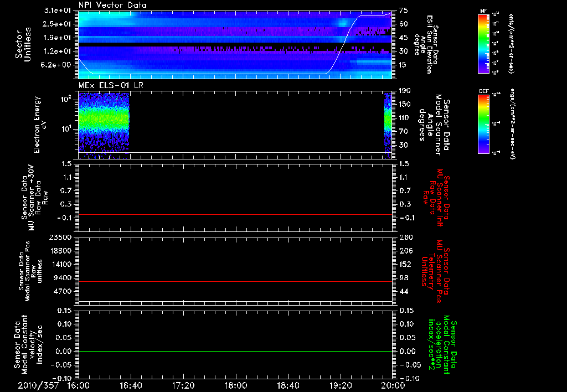Click the 18:40 time tick label
Viewport: 567px width, 392px height.
pyautogui.click(x=288, y=385)
